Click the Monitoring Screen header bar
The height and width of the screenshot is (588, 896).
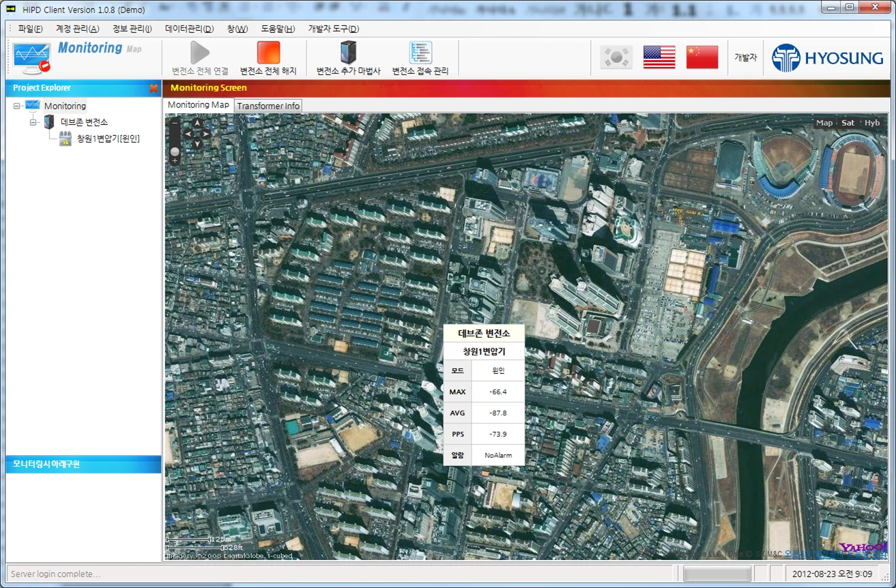tap(527, 88)
